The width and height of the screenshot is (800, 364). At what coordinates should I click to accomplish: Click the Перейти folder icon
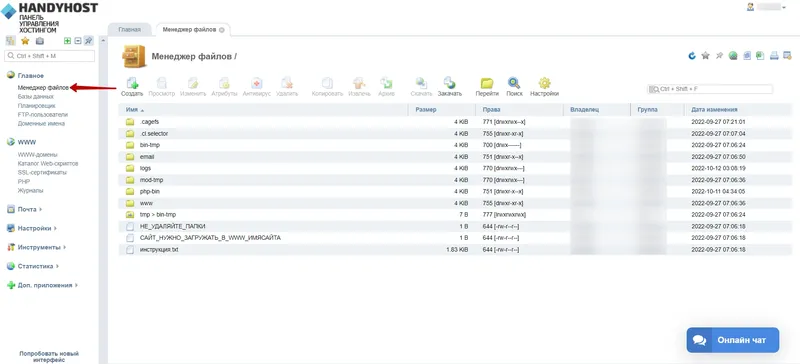[487, 83]
